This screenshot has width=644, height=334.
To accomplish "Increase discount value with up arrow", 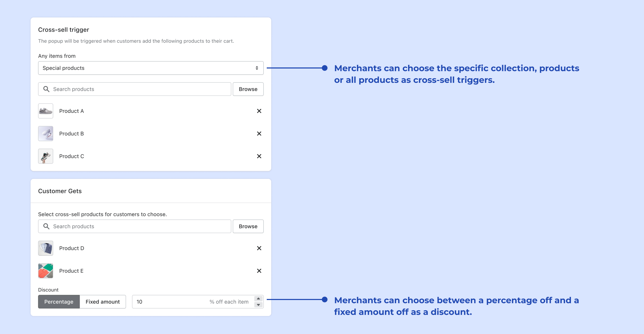I will point(258,299).
